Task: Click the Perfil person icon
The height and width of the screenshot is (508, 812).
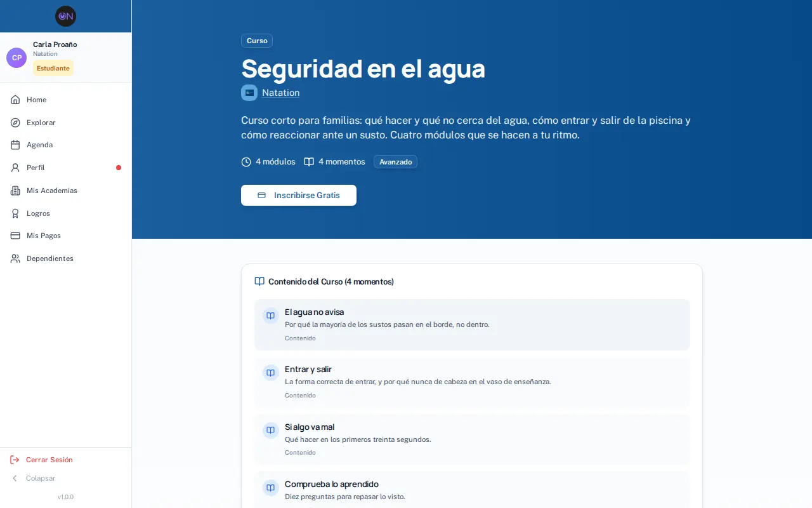Action: pos(15,168)
